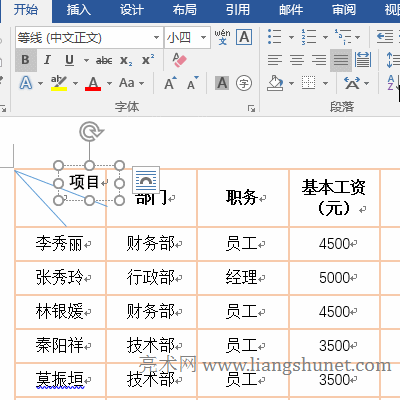This screenshot has height=400, width=400.
Task: Toggle Justify alignment button
Action: (x=341, y=60)
